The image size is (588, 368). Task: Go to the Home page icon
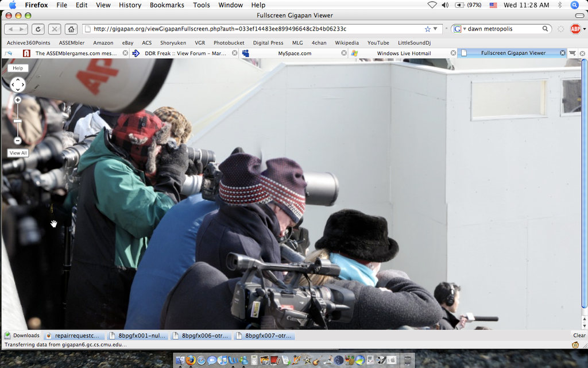(x=71, y=29)
